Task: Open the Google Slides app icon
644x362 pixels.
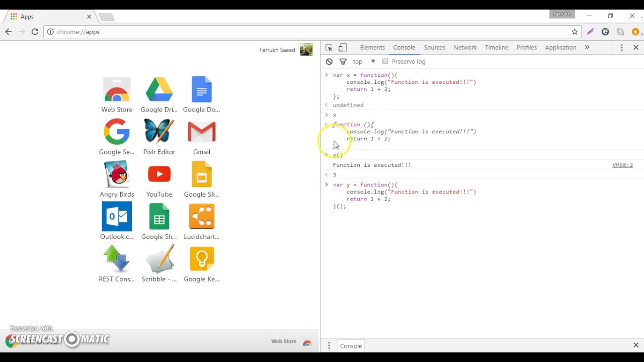Action: [x=201, y=174]
